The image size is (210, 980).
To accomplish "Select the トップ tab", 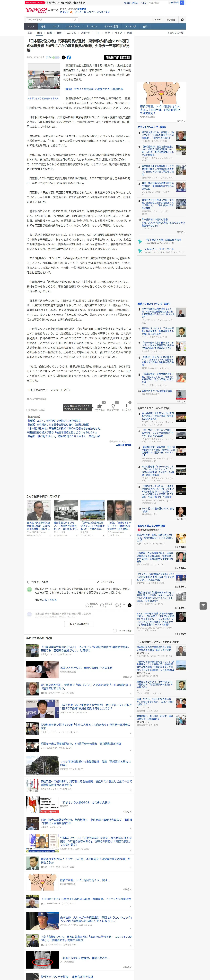I will click(31, 27).
